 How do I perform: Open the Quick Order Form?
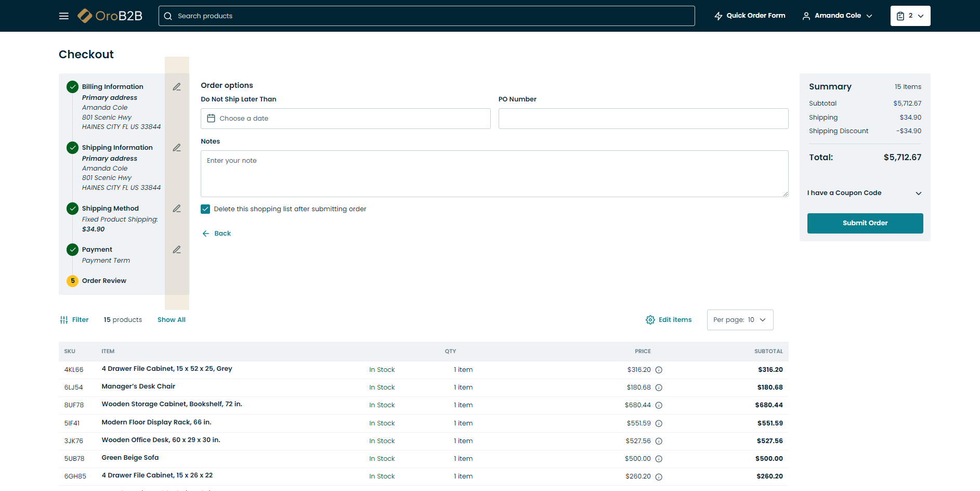750,16
